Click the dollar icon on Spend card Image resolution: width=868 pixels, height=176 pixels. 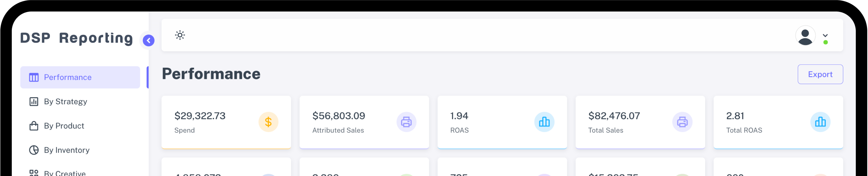click(x=268, y=122)
